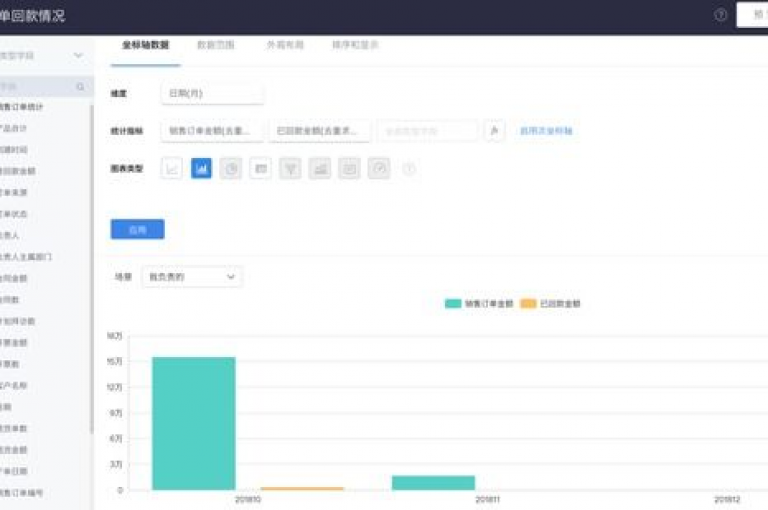This screenshot has height=510, width=768.
Task: Click the 启用次坐标轴 link
Action: 546,131
